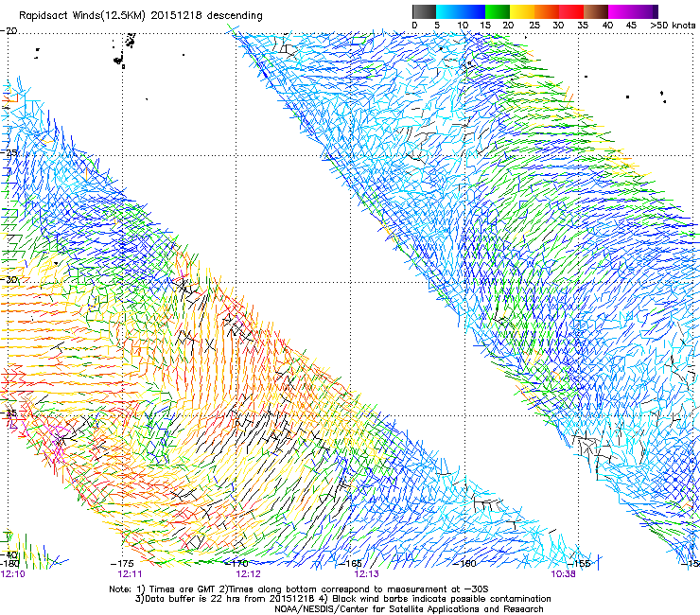Click the -155 longitude label on bottom axis
Viewport: 700px width, 615px height.
click(579, 564)
